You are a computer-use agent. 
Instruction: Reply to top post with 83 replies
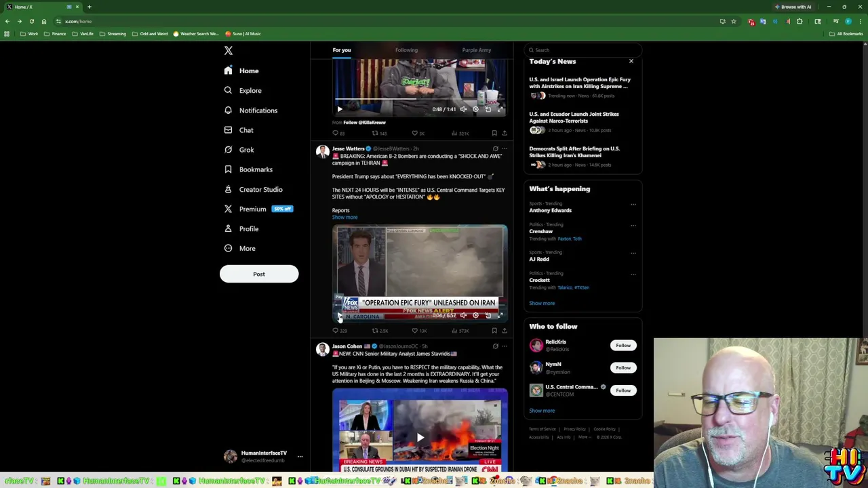[x=338, y=134]
